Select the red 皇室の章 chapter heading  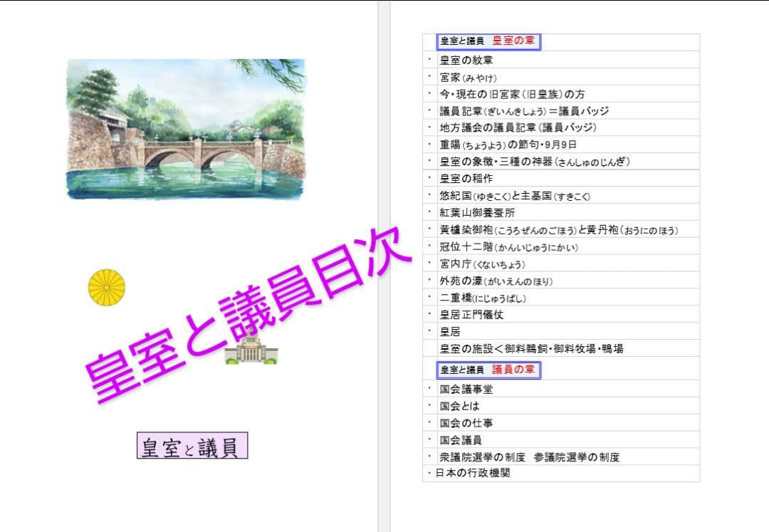click(513, 41)
